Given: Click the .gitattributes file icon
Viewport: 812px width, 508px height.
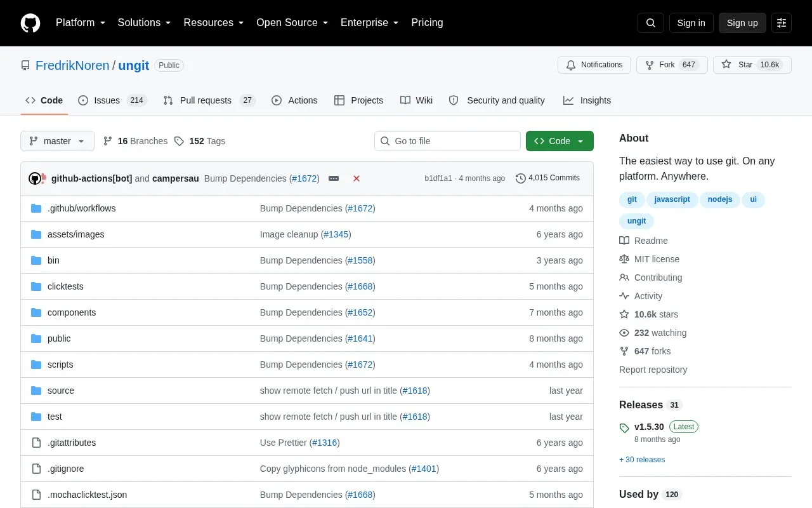Looking at the screenshot, I should point(36,443).
